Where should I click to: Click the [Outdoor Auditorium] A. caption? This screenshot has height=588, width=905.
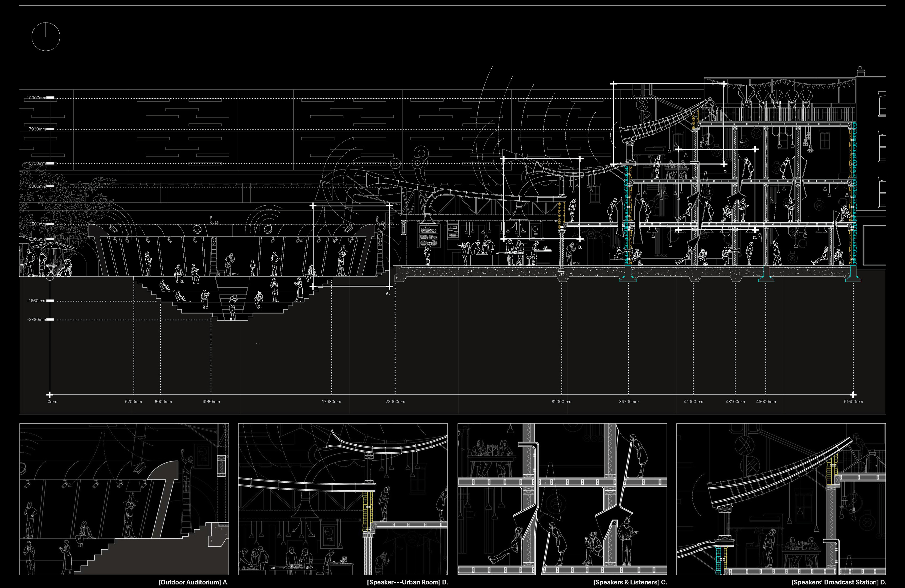(193, 582)
